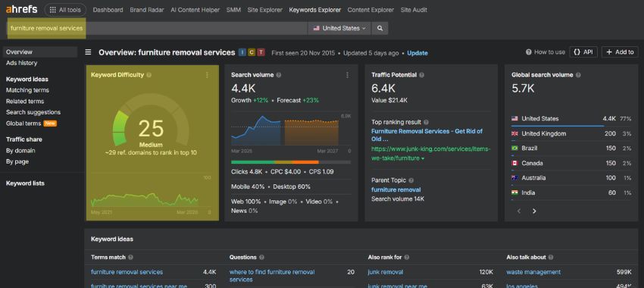The height and width of the screenshot is (288, 644).
Task: Click the magnifier search button
Action: click(380, 28)
